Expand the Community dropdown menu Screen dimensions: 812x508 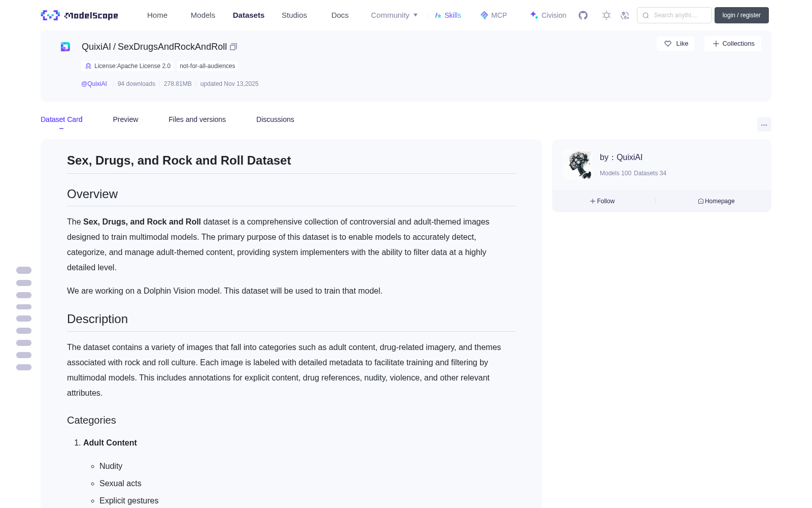[394, 15]
